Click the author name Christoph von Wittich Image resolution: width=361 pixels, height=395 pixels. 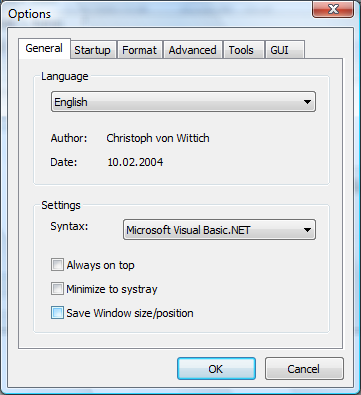158,138
